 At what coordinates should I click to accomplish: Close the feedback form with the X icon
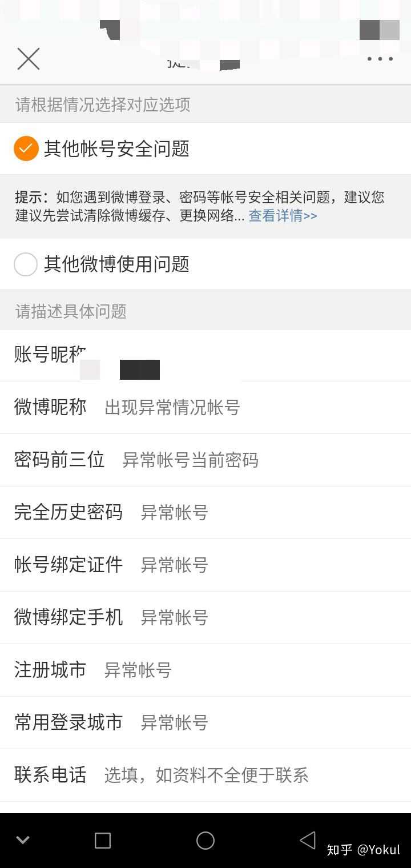tap(28, 58)
